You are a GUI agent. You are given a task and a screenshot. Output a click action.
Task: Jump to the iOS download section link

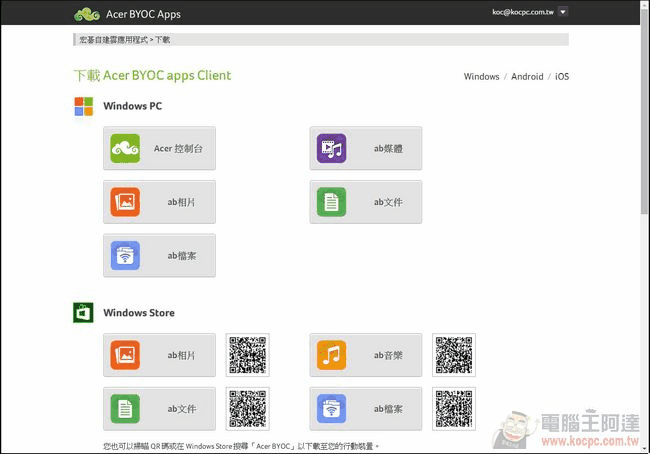(x=562, y=77)
